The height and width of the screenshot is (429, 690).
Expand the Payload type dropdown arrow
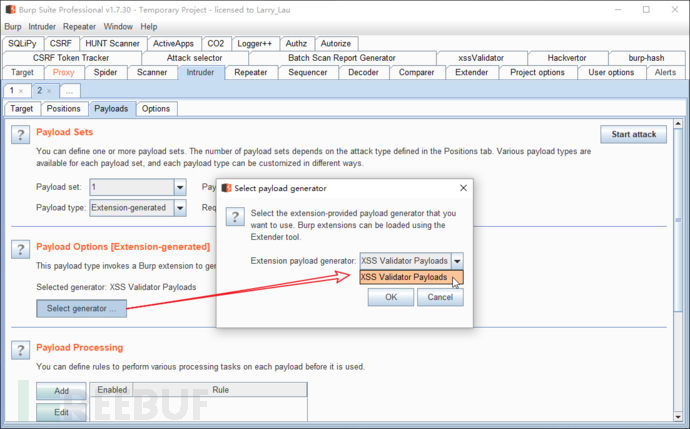click(x=180, y=208)
